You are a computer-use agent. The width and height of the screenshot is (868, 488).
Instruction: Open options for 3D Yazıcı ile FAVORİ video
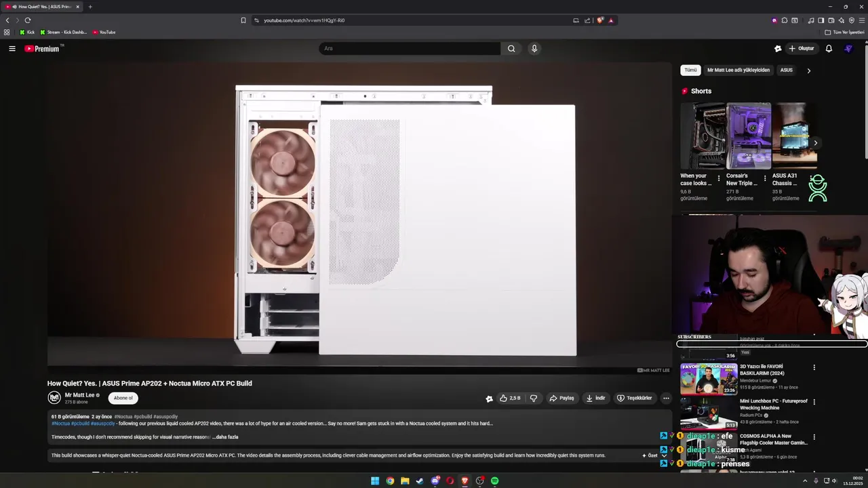814,367
